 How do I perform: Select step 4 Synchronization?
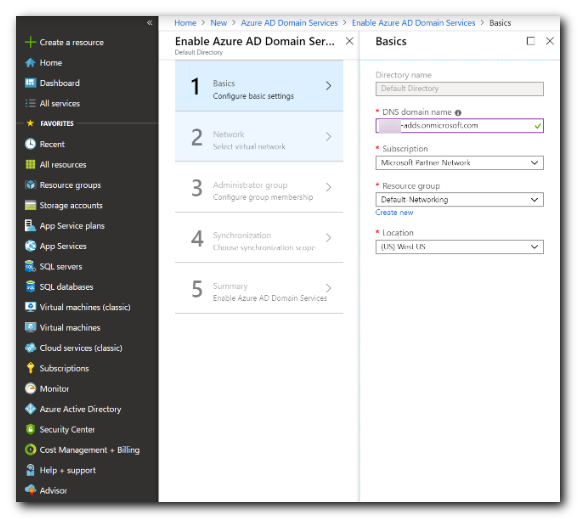(259, 237)
